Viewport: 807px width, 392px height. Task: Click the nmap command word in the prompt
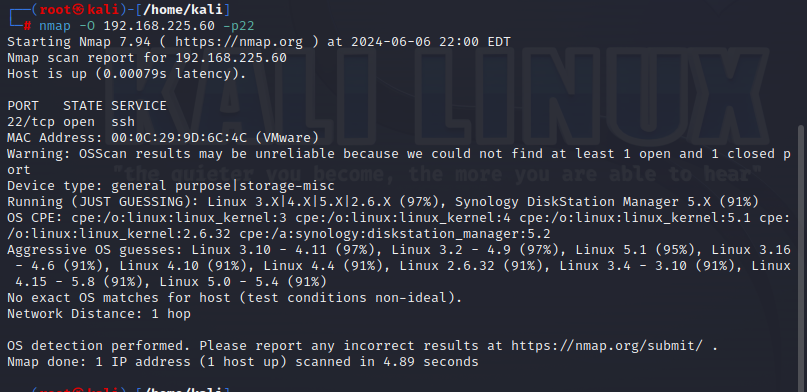pos(55,26)
